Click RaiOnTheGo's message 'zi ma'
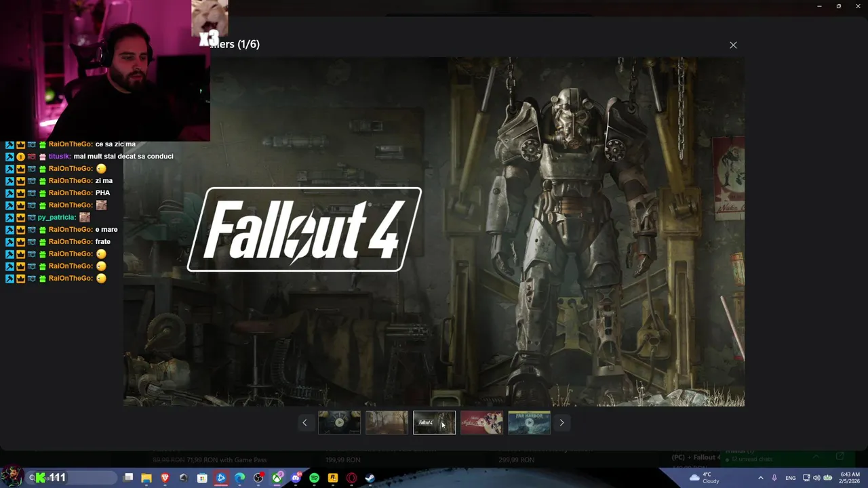This screenshot has width=868, height=488. pos(104,181)
